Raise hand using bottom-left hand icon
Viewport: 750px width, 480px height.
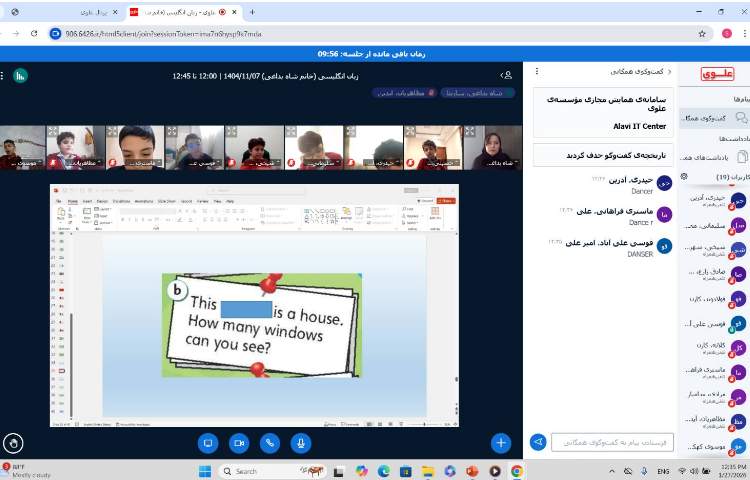point(13,443)
